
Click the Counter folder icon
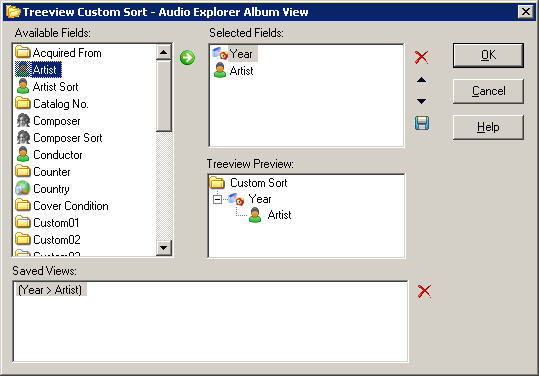(x=23, y=171)
